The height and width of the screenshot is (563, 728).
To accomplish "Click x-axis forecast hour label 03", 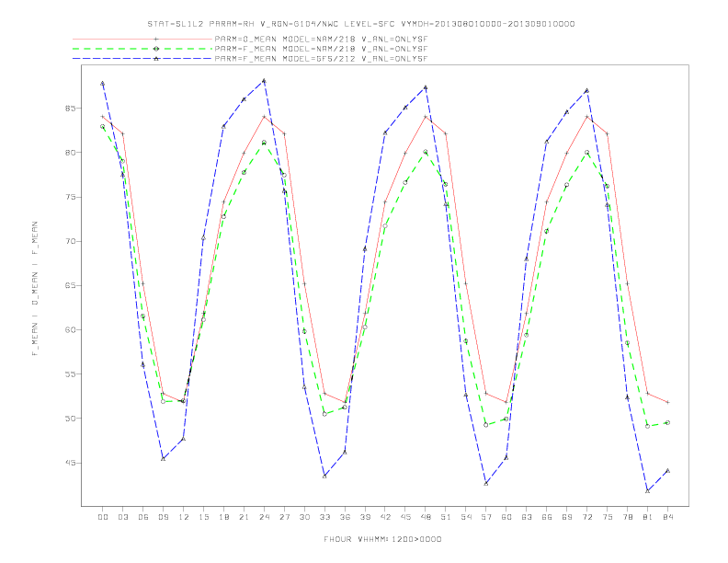I will pos(122,517).
